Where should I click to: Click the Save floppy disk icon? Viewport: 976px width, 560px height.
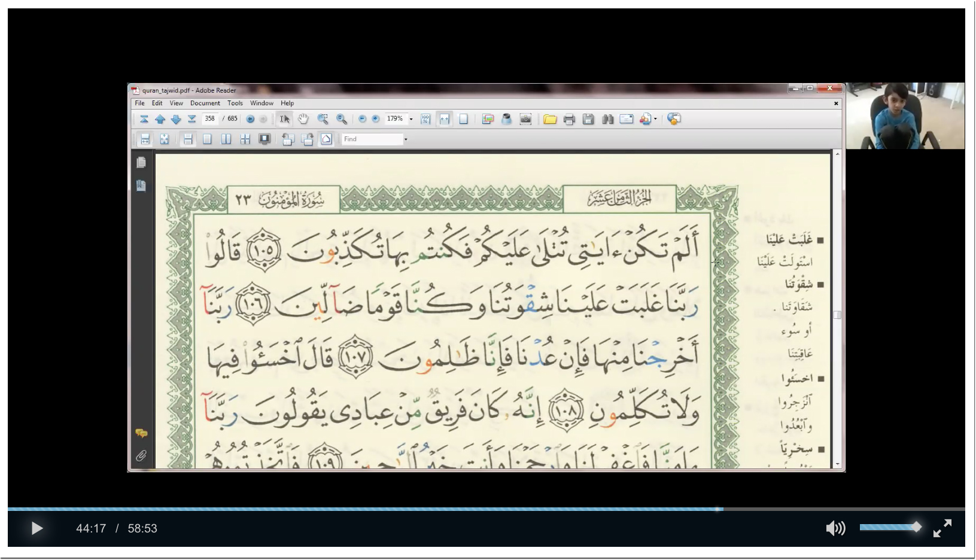588,119
